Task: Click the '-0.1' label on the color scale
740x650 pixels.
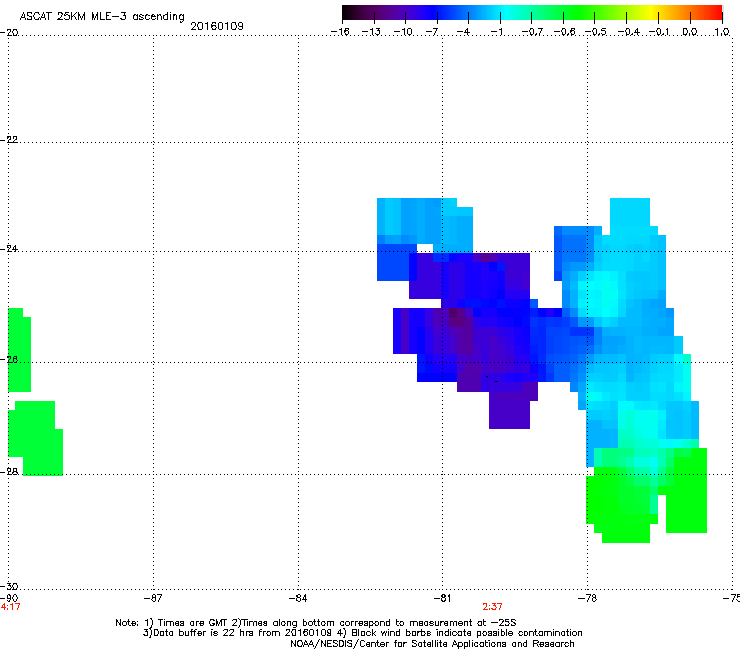Action: point(659,32)
